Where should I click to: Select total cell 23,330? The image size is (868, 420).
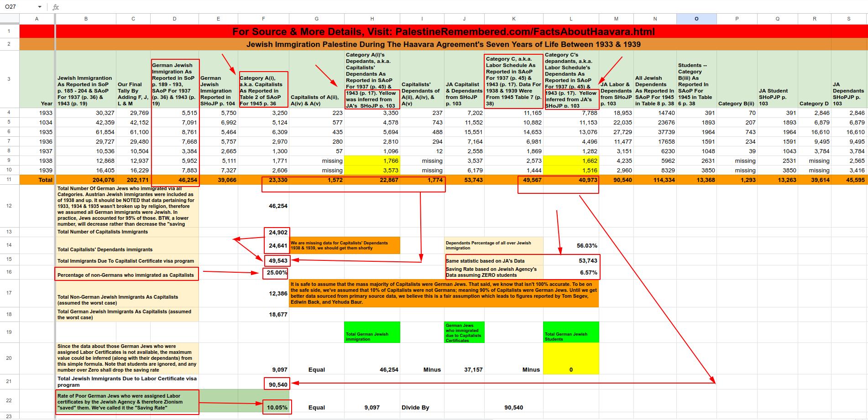(x=263, y=180)
